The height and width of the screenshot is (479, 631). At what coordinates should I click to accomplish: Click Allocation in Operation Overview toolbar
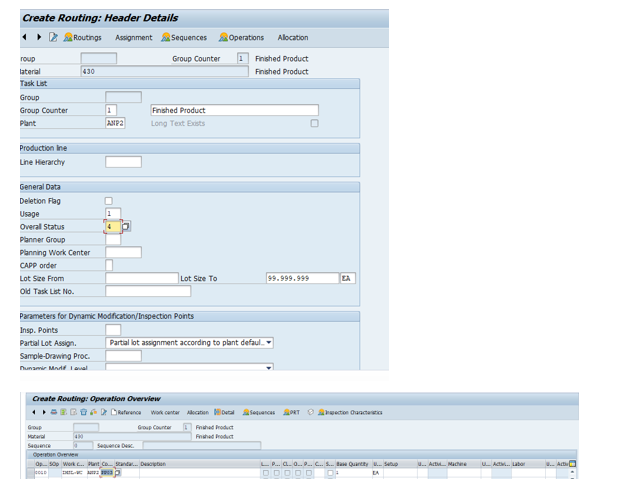198,413
